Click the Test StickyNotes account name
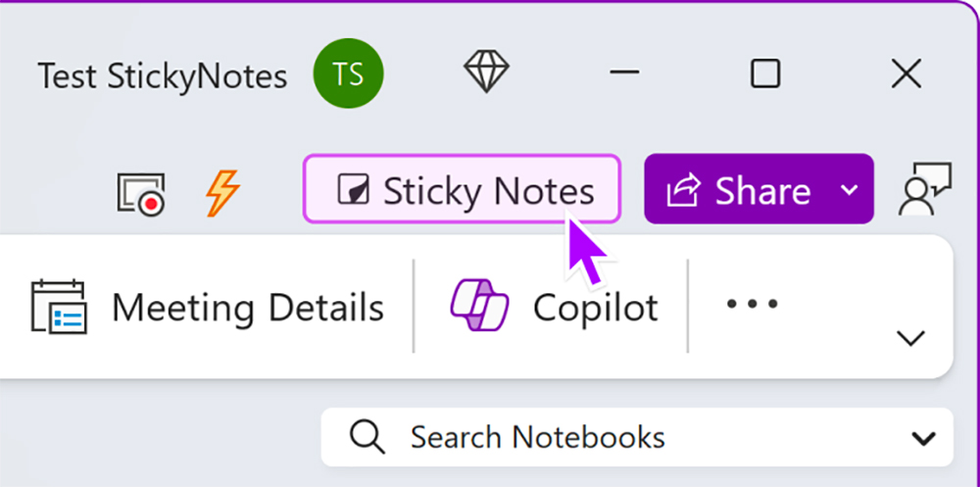Viewport: 980px width, 487px height. pos(162,75)
